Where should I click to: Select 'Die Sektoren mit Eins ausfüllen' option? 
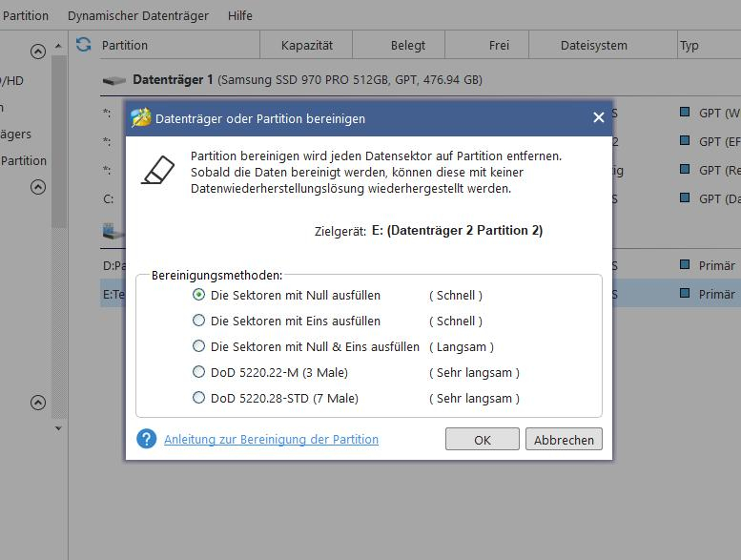(198, 321)
